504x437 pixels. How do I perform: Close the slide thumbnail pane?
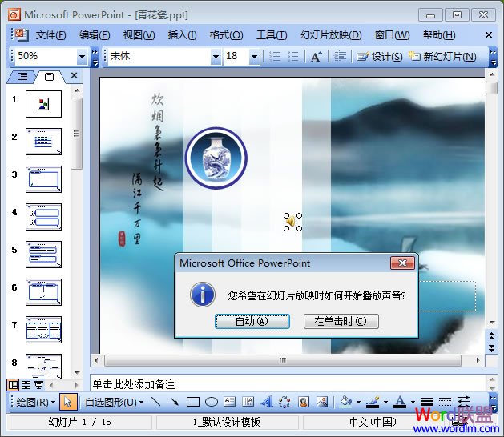pos(74,75)
